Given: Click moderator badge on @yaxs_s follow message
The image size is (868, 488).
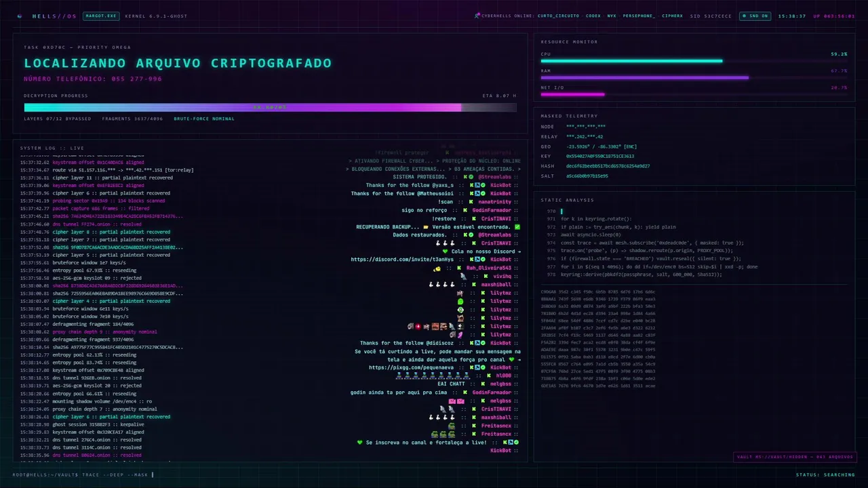Looking at the screenshot, I should point(477,184).
